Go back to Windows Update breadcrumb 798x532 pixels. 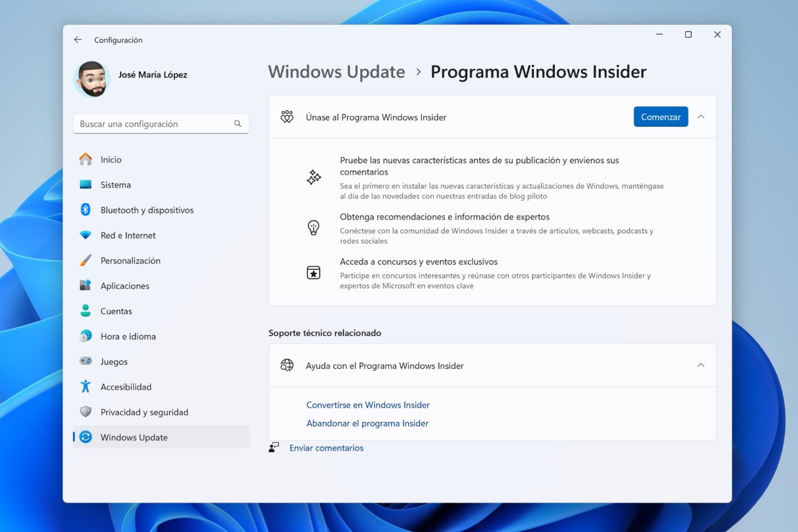tap(337, 72)
